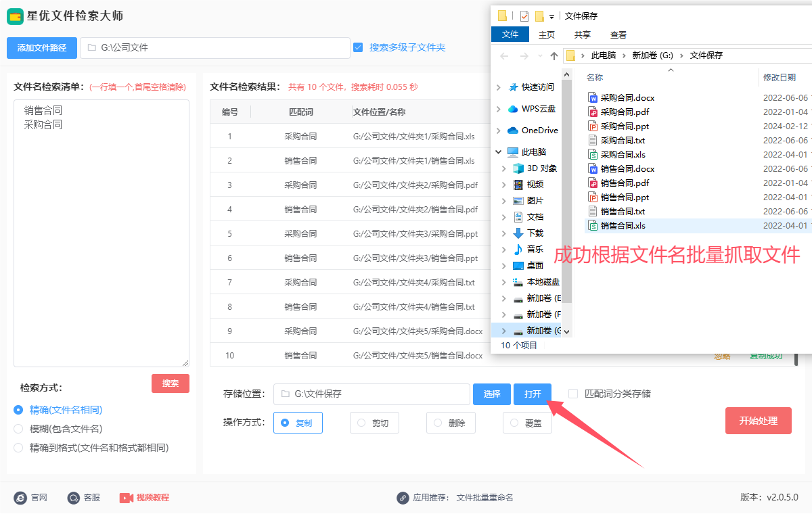Screen dimensions: 812x514
Task: Switch to the 主页 ribbon tab
Action: click(547, 34)
